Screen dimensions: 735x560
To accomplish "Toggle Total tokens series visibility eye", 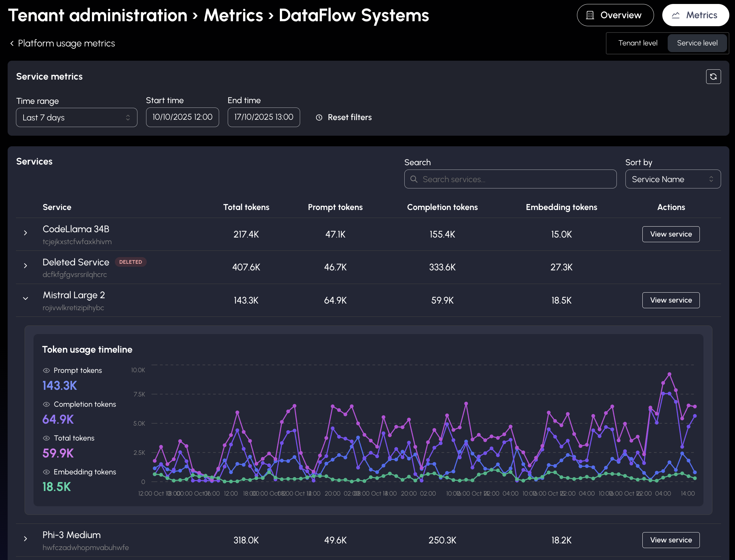I will [x=46, y=438].
